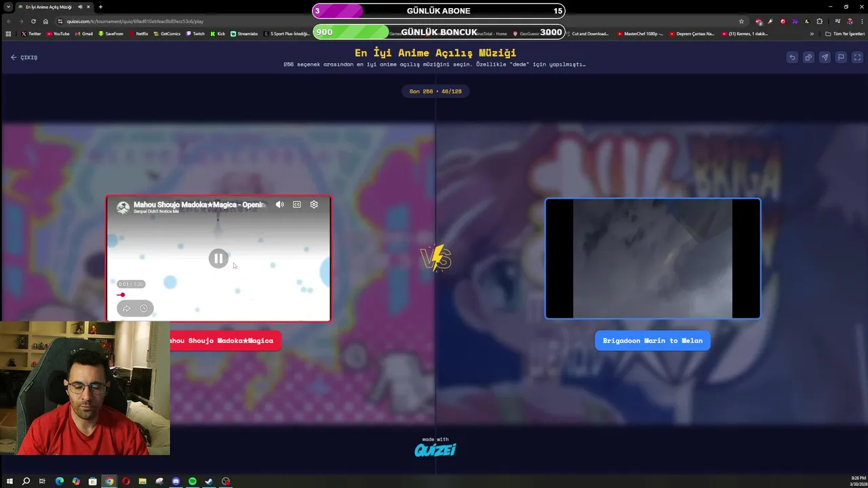
Task: Click the browser back arrow
Action: 9,21
